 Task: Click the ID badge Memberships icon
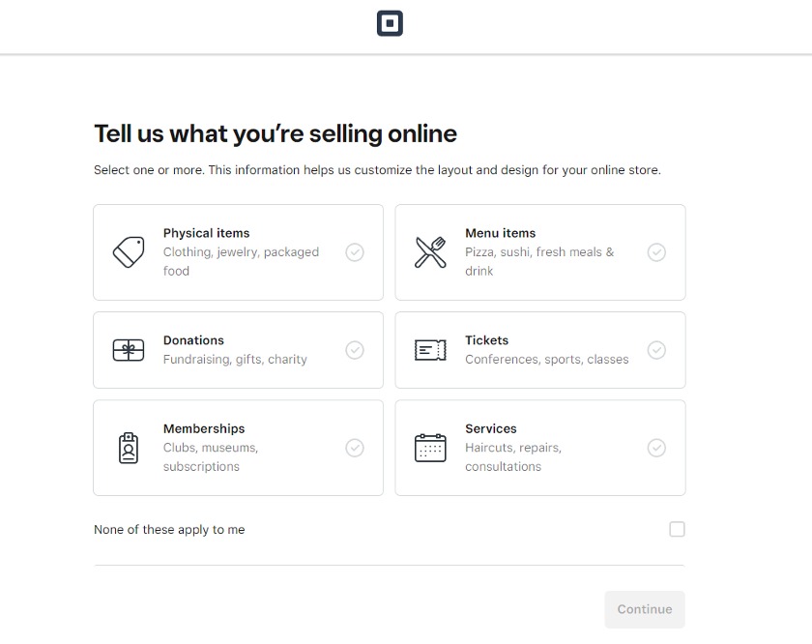[x=129, y=448]
